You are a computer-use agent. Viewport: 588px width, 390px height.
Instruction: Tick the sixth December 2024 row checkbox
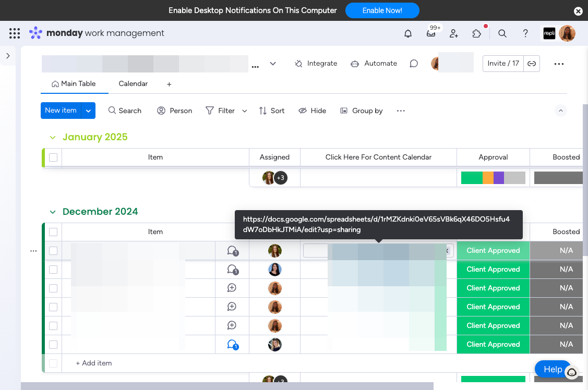click(53, 344)
